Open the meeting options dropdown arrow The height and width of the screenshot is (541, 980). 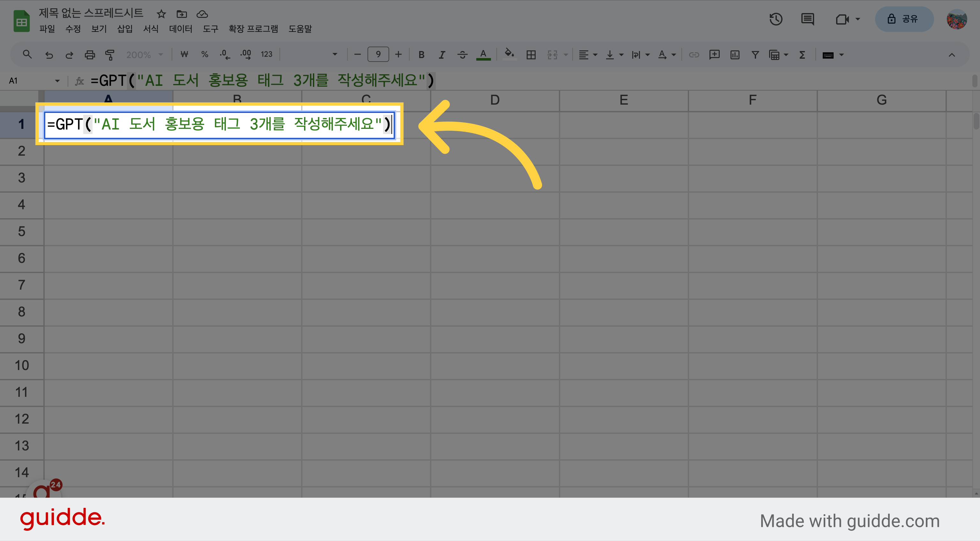pos(858,19)
